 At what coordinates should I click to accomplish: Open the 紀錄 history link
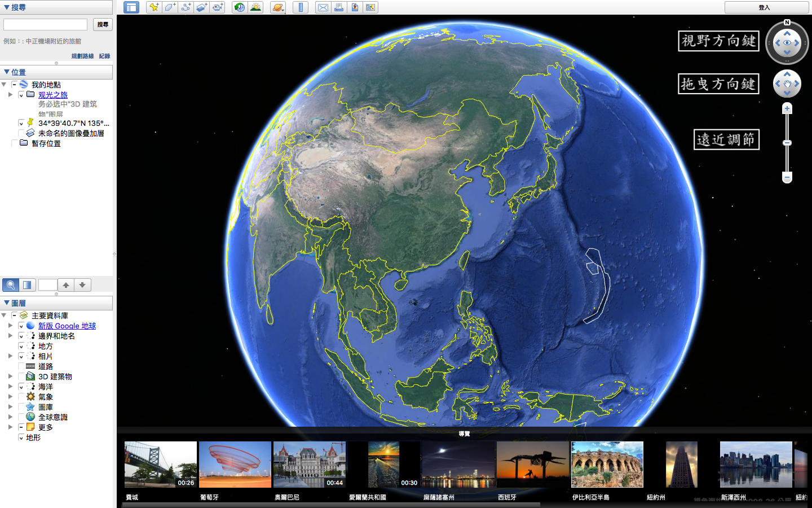click(104, 56)
